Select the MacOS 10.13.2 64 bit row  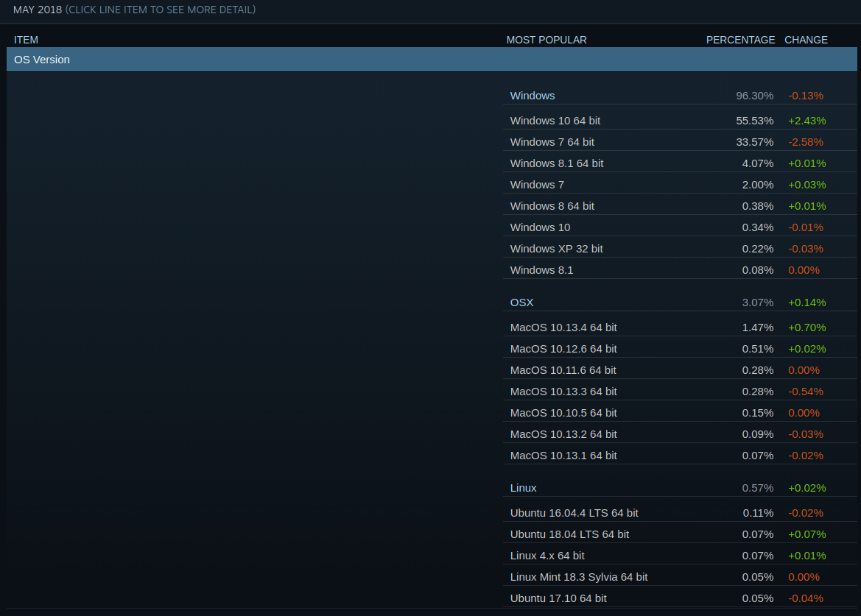[x=680, y=434]
